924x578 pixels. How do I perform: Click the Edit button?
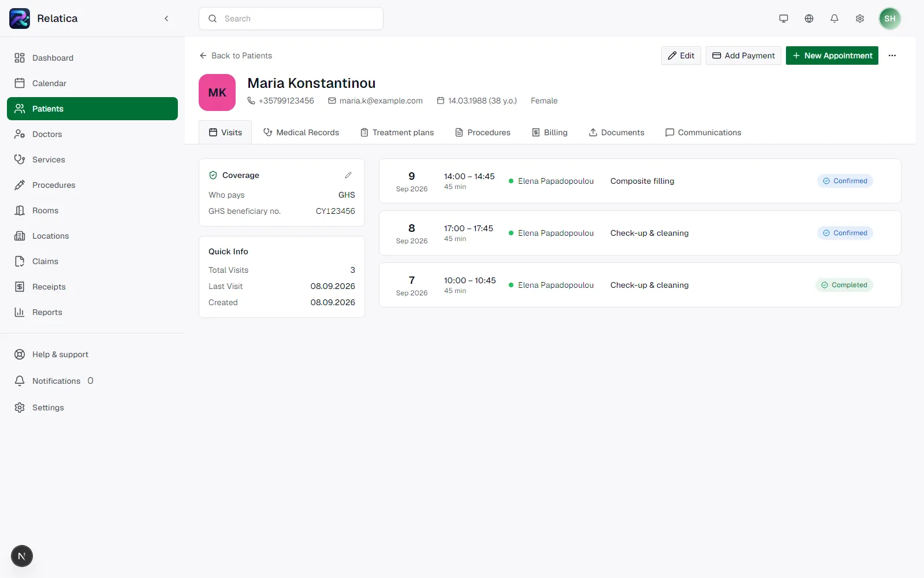(x=681, y=55)
